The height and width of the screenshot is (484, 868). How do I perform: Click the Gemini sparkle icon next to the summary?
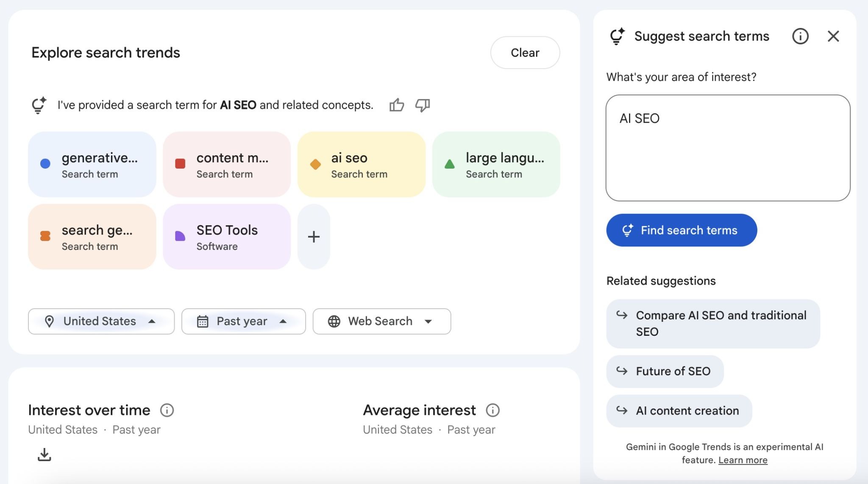[x=39, y=105]
